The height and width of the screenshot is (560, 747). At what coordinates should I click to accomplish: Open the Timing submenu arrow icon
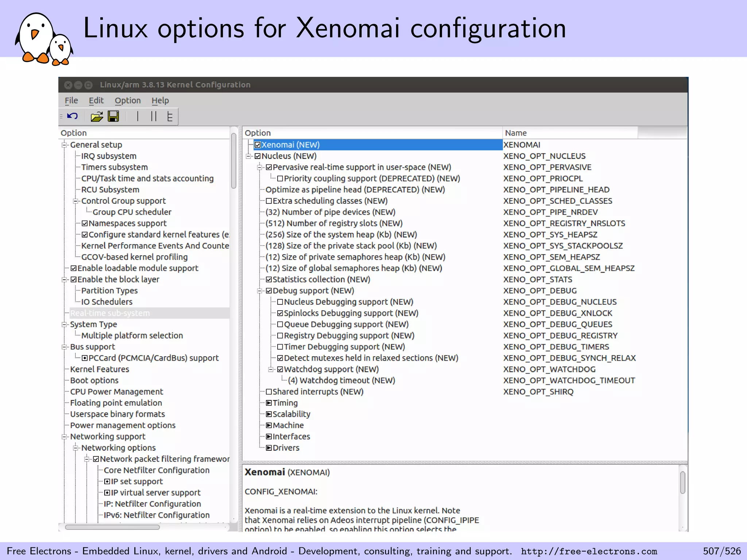269,403
